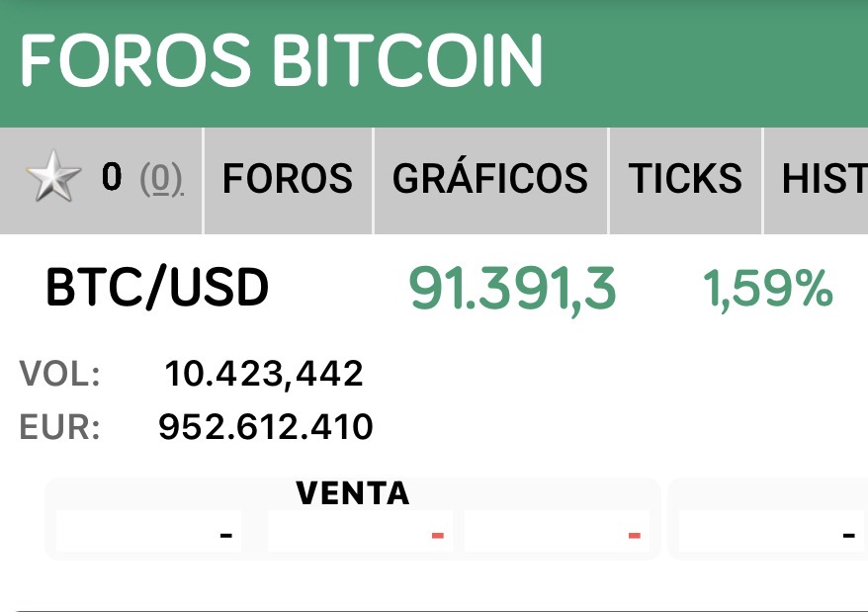
Task: Click the VENTA column header
Action: coord(353,492)
